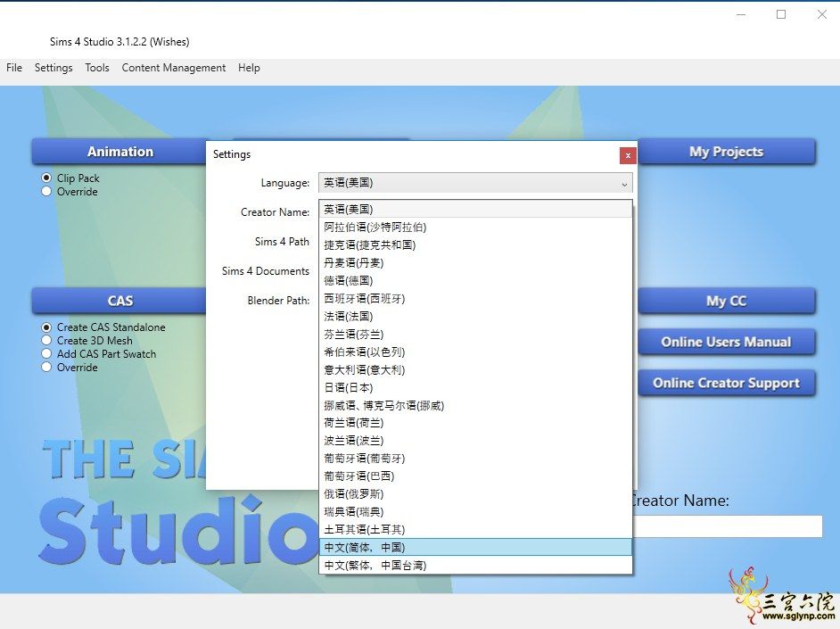Viewport: 840px width, 629px height.
Task: Choose 意大利语(意大利) language option
Action: point(475,369)
